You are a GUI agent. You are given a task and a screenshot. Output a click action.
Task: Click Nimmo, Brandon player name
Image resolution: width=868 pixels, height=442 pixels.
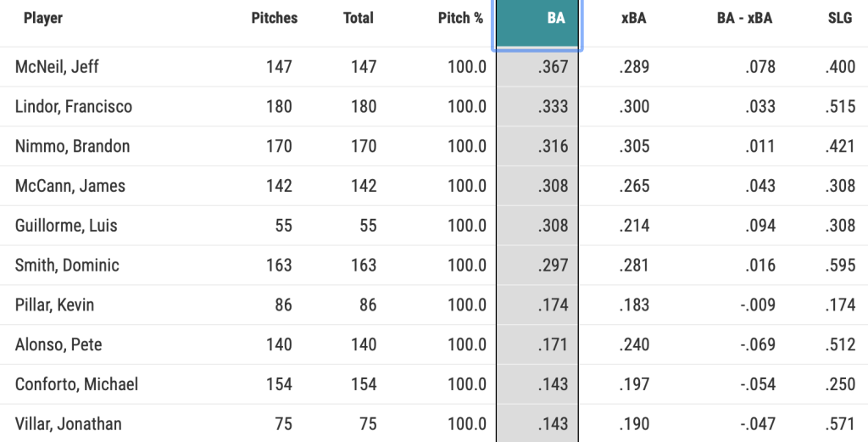pyautogui.click(x=73, y=146)
